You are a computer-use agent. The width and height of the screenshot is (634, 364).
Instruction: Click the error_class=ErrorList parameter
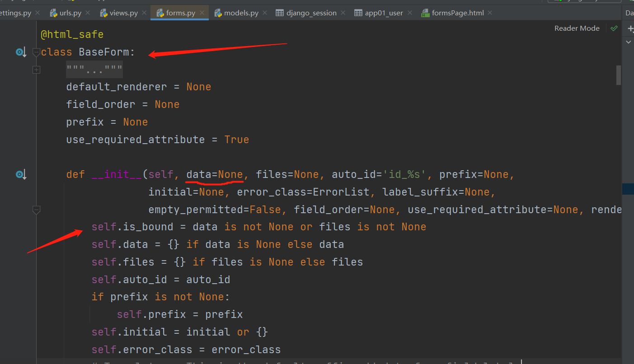[303, 192]
